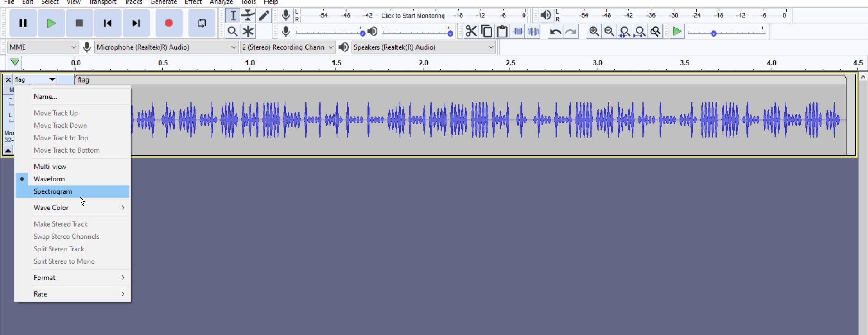Click the vertical scrollbar up arrow
The width and height of the screenshot is (868, 335).
[863, 77]
